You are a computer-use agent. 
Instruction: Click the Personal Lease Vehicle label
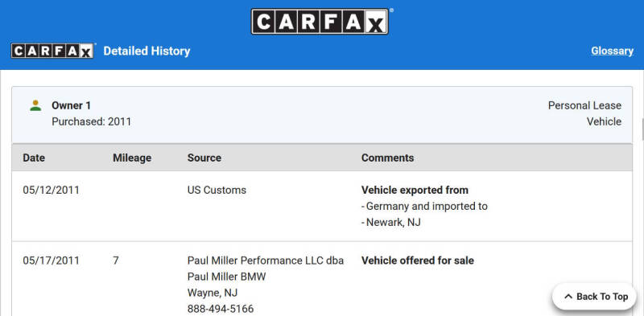tap(584, 113)
